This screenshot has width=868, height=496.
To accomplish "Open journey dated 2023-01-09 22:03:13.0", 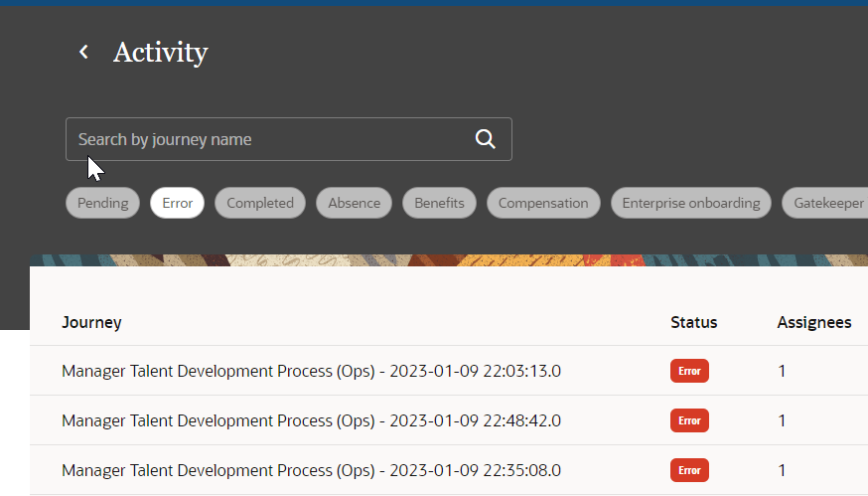I will tap(311, 371).
